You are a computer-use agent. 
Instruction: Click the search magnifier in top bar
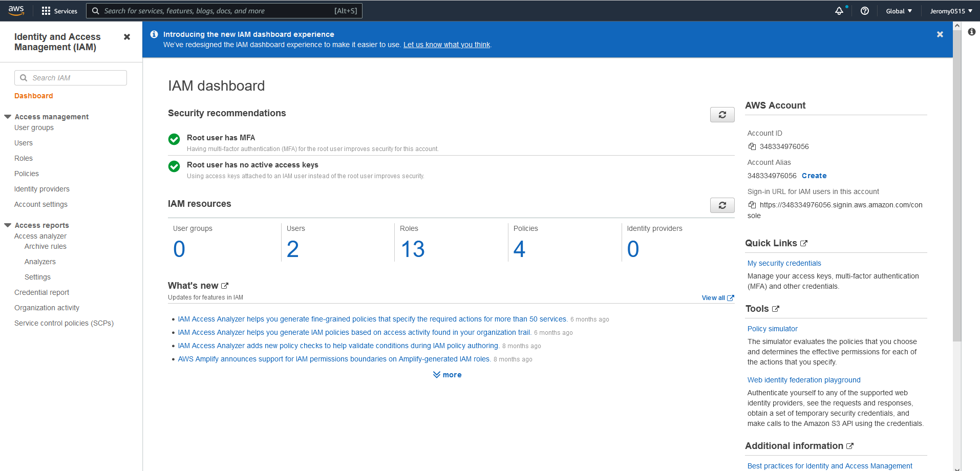pyautogui.click(x=95, y=11)
